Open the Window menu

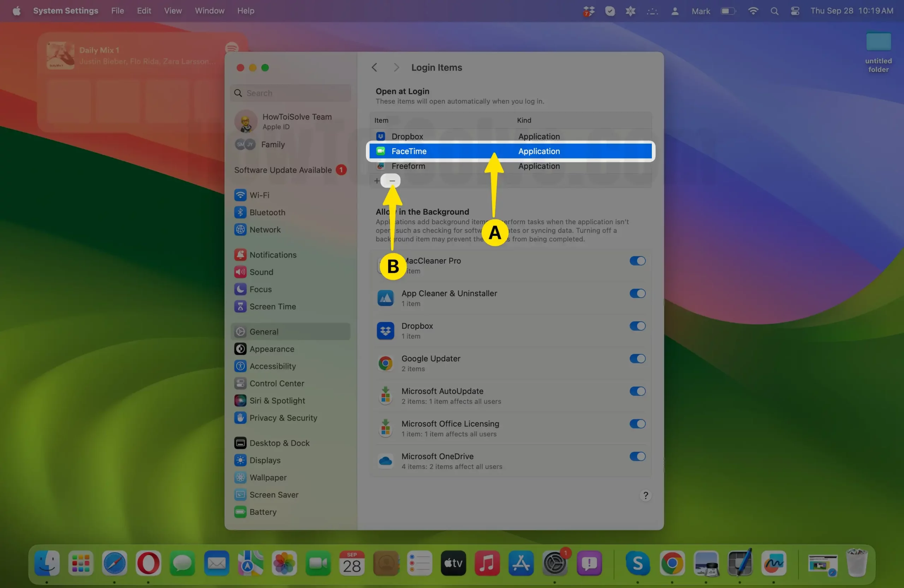point(209,11)
